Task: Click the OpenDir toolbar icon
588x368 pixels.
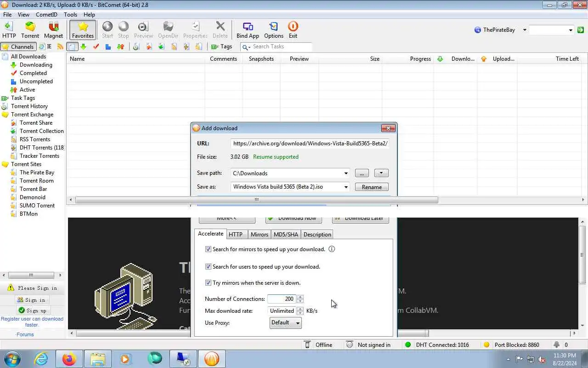Action: click(x=168, y=30)
